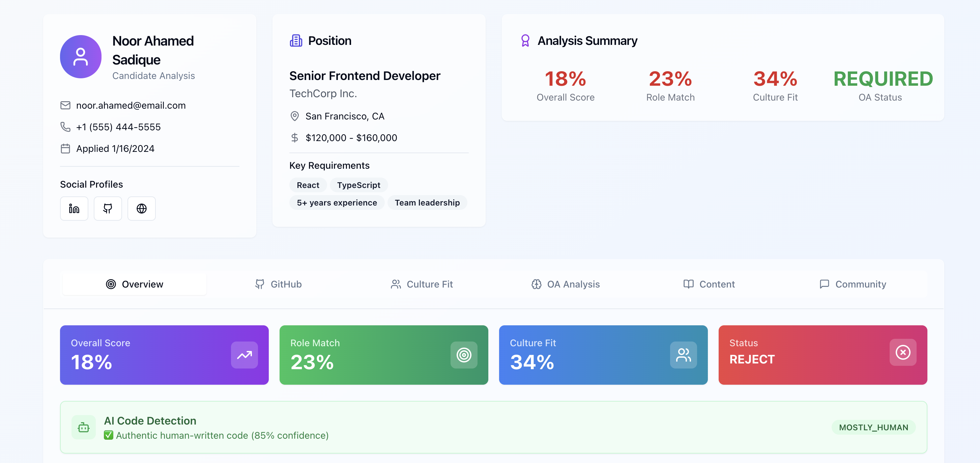
Task: Open the personal website globe icon
Action: point(142,209)
